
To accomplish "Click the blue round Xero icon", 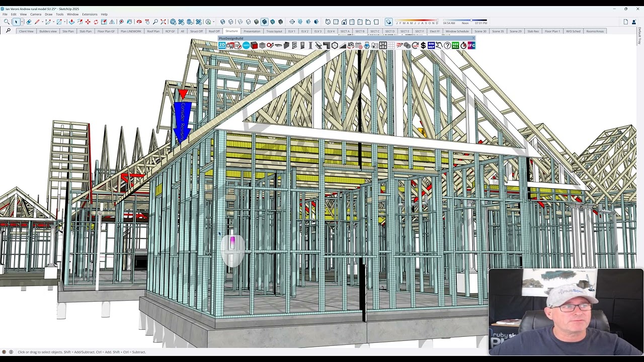I will coord(246,45).
